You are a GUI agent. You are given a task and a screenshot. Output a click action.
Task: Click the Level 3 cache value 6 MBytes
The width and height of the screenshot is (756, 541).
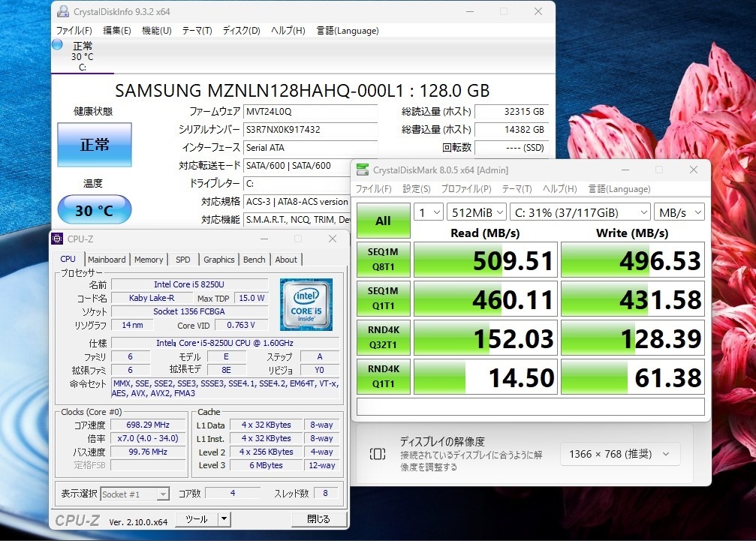click(267, 465)
